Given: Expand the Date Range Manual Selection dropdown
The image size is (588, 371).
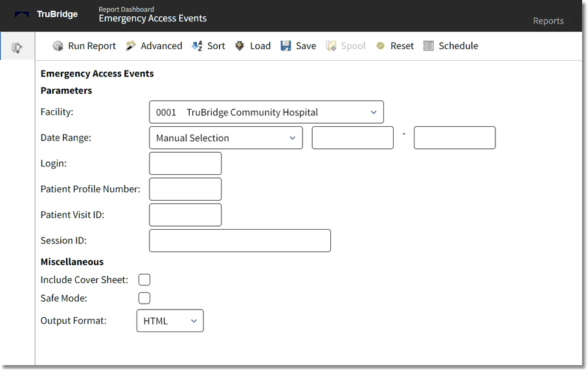Looking at the screenshot, I should 226,138.
